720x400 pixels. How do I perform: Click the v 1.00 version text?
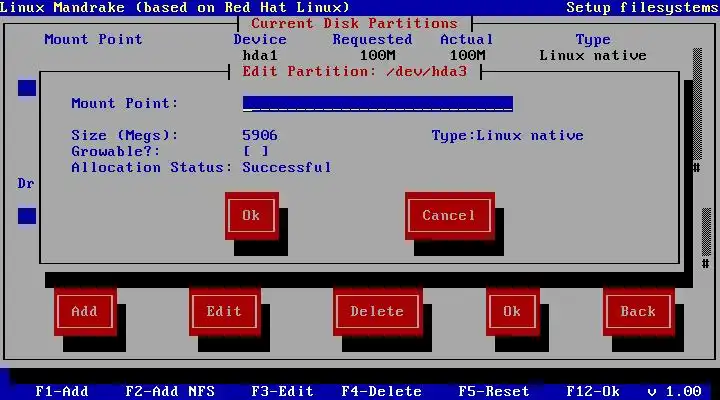click(x=675, y=391)
